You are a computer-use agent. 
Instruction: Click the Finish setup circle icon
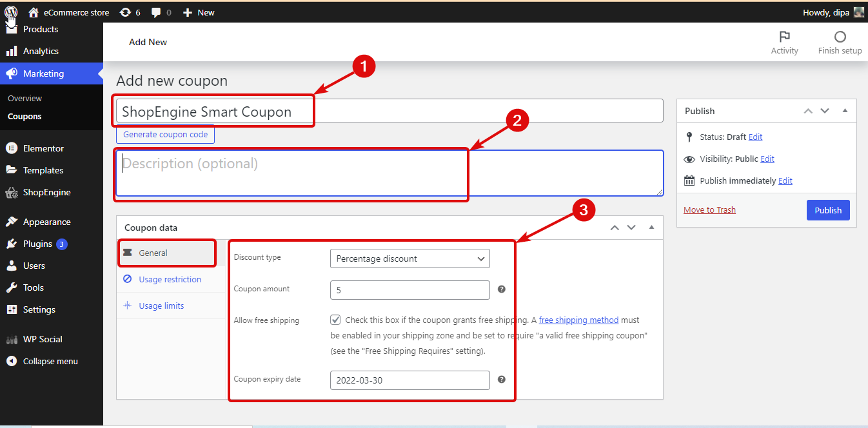coord(840,37)
